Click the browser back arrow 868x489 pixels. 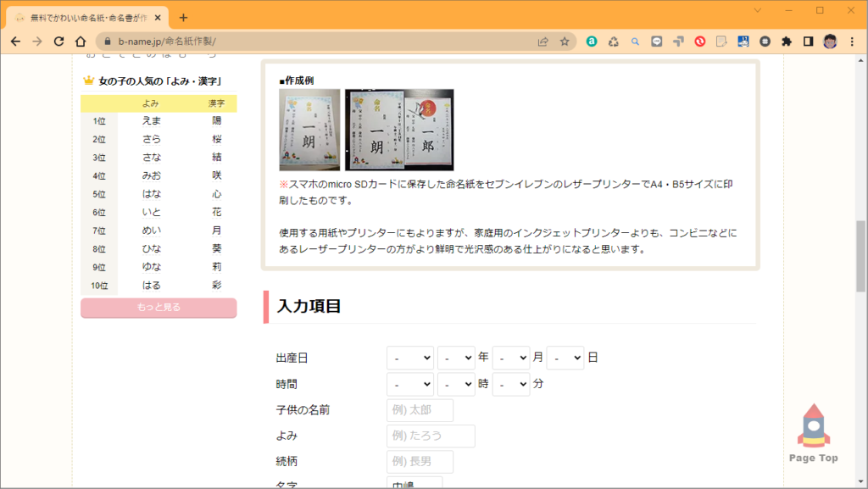tap(15, 41)
